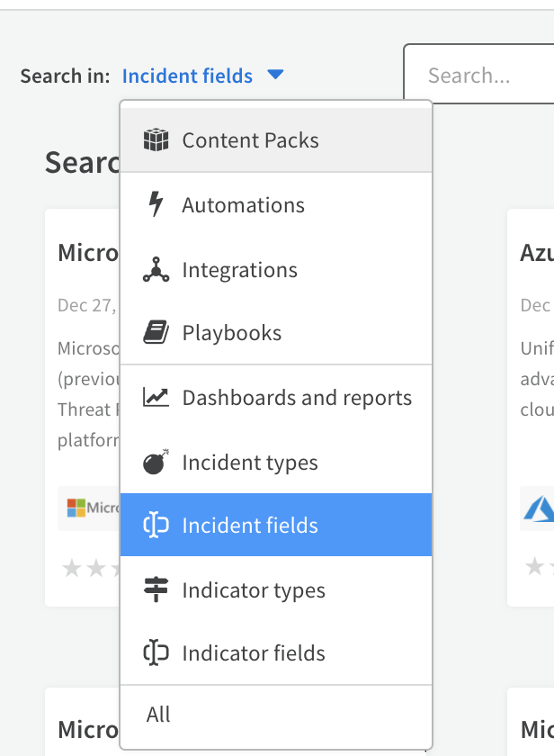Choose All at the bottom of menu

(x=158, y=715)
